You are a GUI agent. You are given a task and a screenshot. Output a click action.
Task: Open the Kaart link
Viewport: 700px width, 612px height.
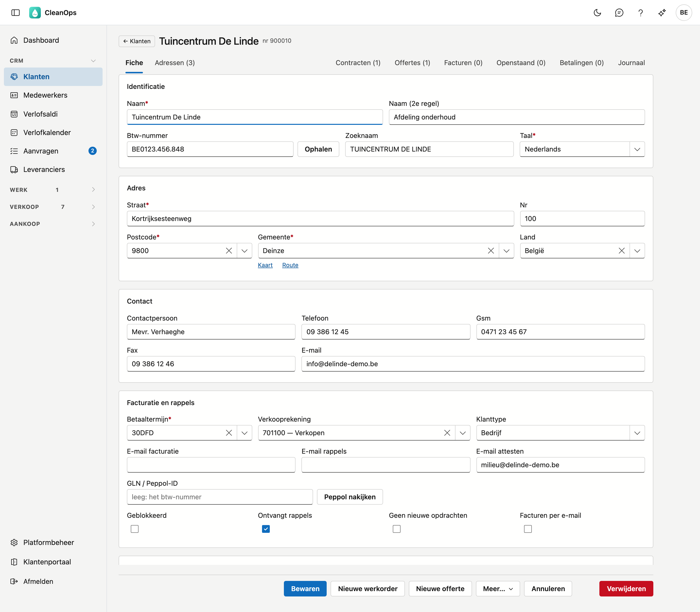point(265,265)
